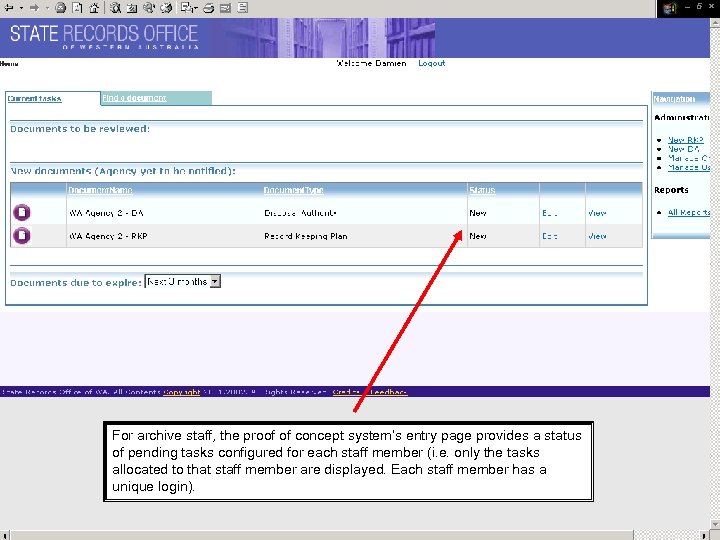
Task: Click the 'New' status in the RKP row
Action: click(478, 236)
